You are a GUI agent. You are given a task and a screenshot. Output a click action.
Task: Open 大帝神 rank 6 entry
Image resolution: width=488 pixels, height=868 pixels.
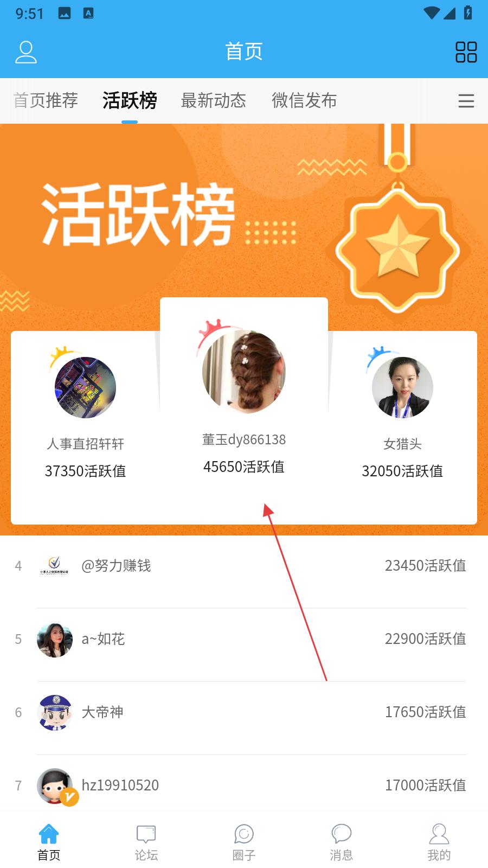coord(244,712)
